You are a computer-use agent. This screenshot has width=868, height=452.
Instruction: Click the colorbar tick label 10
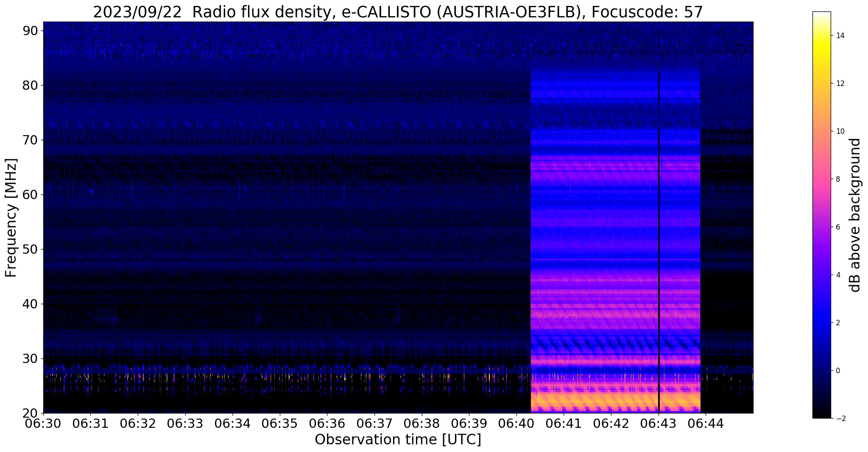tap(840, 131)
